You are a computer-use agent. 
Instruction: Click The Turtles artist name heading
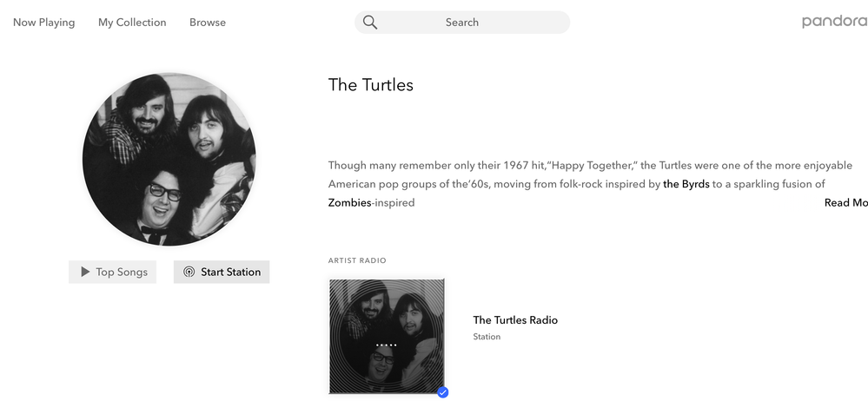[x=371, y=85]
